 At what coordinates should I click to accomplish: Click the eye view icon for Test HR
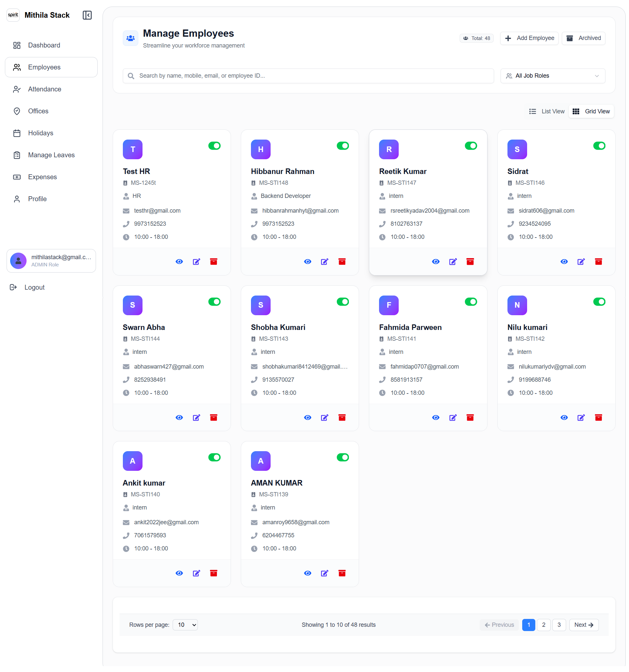pos(180,262)
